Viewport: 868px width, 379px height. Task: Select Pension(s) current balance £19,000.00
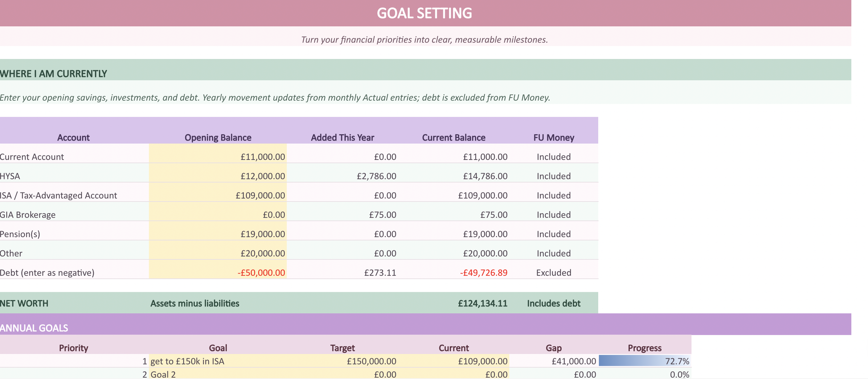click(x=453, y=231)
